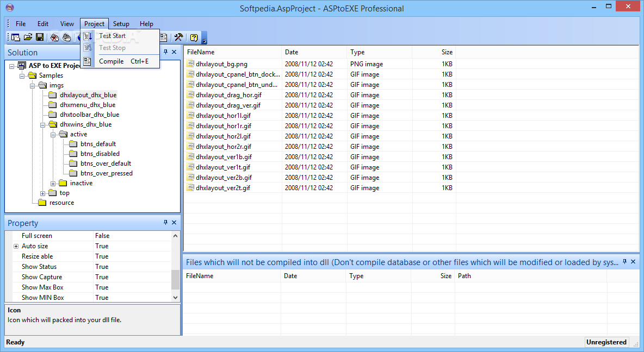Select file dhxlayout_hor1l.gif

click(223, 116)
